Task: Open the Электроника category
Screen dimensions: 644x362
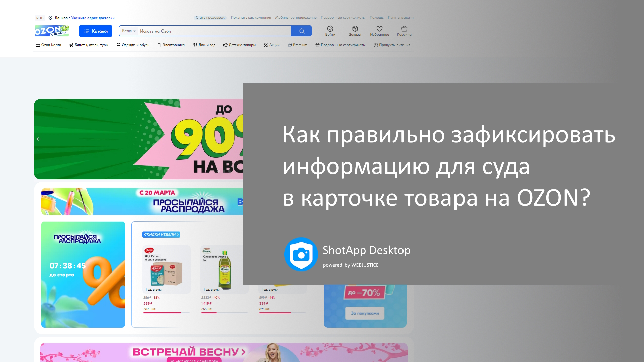Action: click(x=171, y=45)
